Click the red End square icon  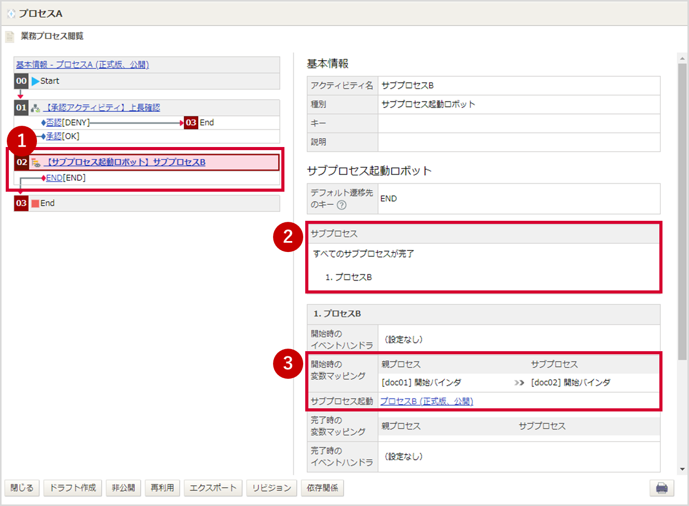[35, 203]
